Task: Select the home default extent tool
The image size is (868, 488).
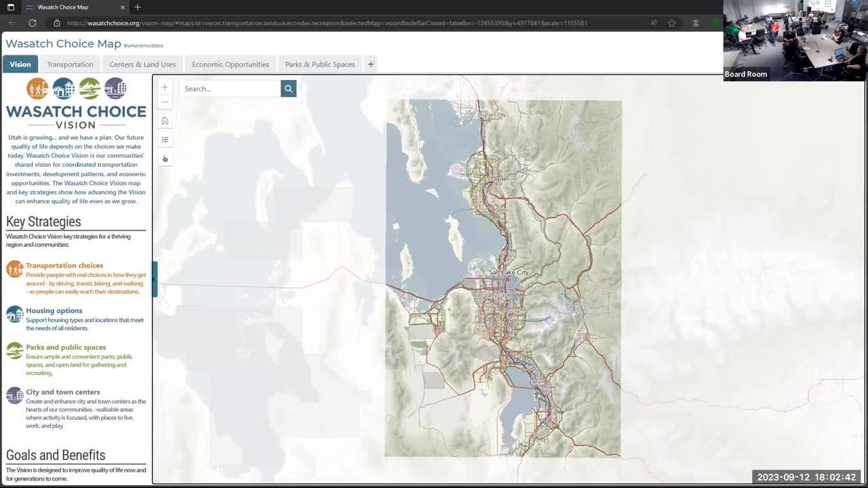Action: pyautogui.click(x=164, y=120)
